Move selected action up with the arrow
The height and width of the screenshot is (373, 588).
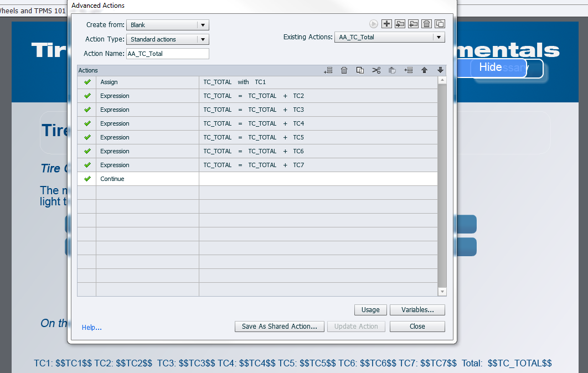(x=425, y=70)
